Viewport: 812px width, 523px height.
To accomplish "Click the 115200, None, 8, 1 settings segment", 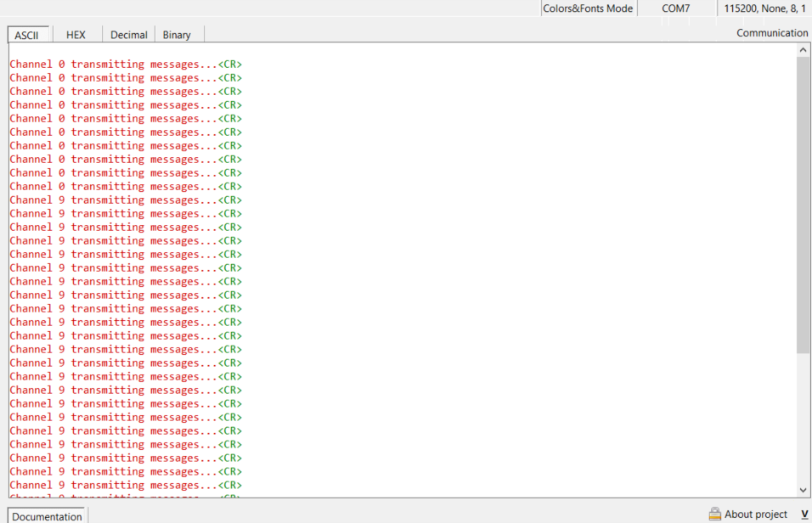I will 764,8.
